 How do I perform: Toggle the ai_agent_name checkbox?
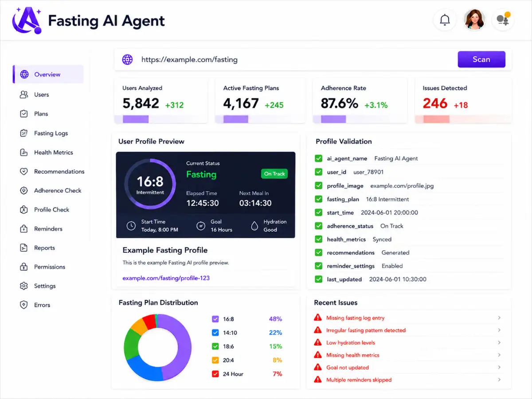(x=318, y=158)
